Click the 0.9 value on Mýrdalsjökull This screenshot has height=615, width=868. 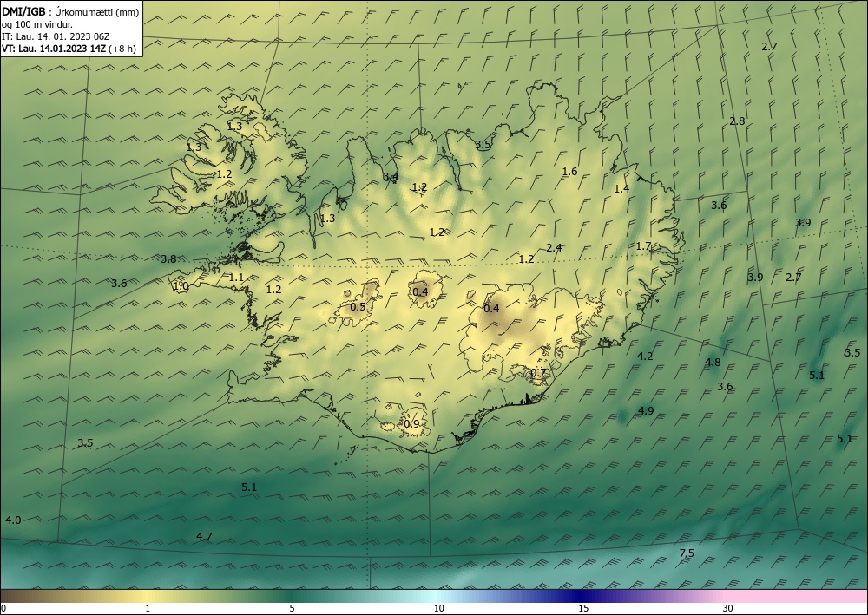point(411,423)
